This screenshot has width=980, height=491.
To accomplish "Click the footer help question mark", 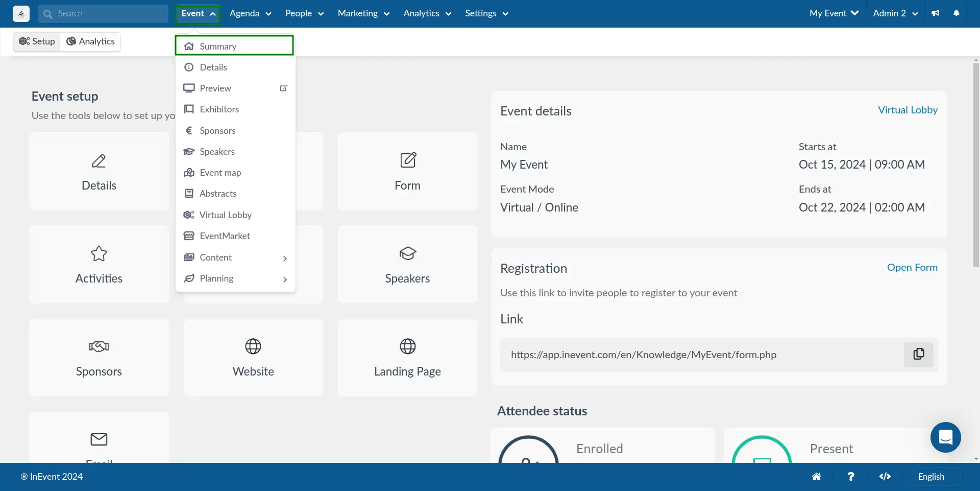I will [x=851, y=477].
